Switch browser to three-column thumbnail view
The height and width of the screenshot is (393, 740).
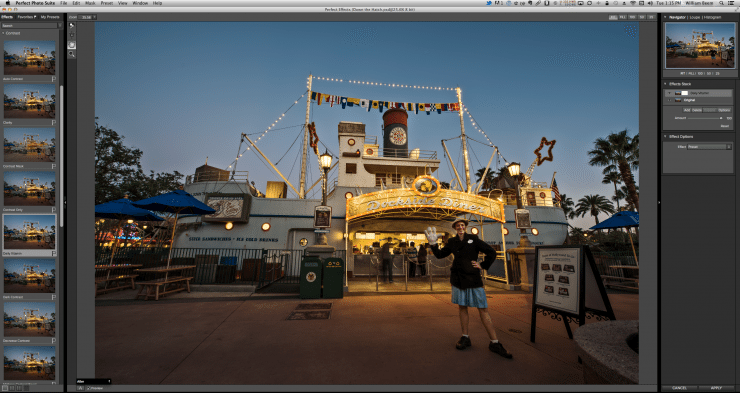pos(19,388)
